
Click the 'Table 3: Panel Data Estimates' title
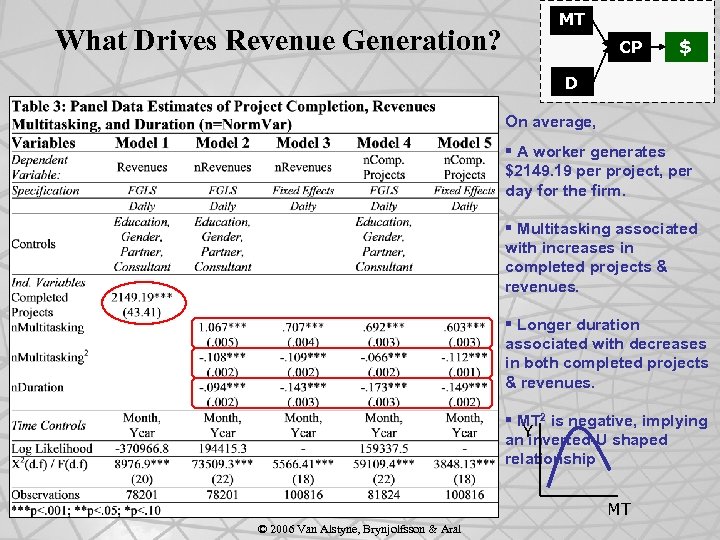(x=224, y=115)
